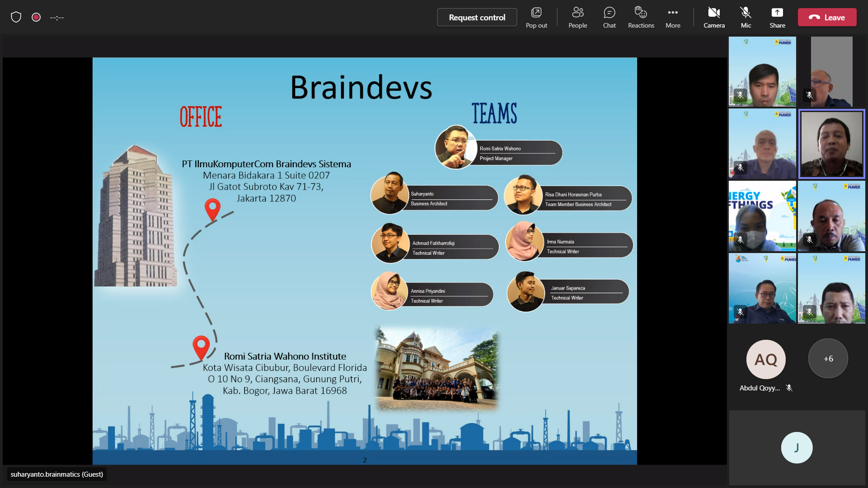Image resolution: width=868 pixels, height=488 pixels.
Task: Click the suharyanto.brainmatics (Guest) presenter label
Action: point(57,474)
